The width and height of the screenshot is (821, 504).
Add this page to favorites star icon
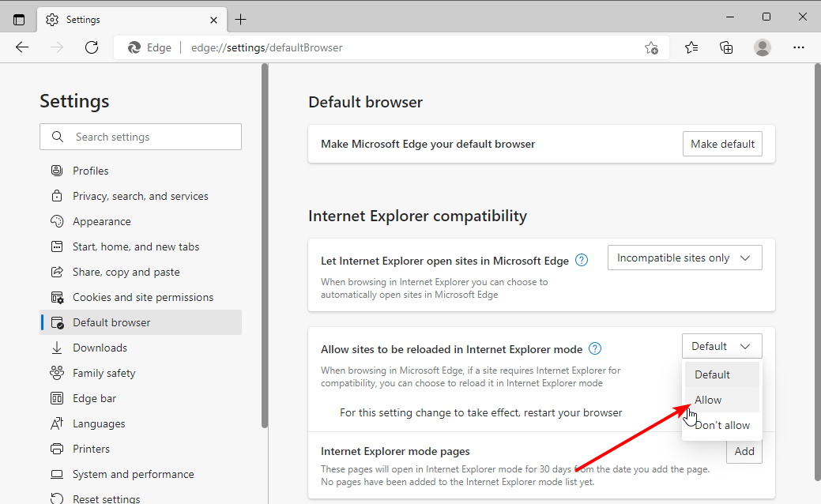pos(651,47)
